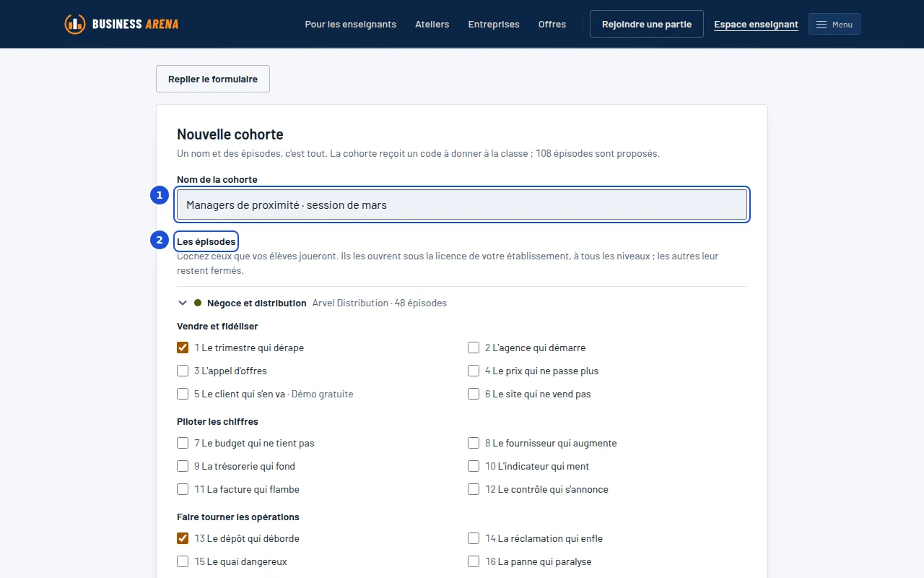Click the Business Arena logo icon

(75, 24)
